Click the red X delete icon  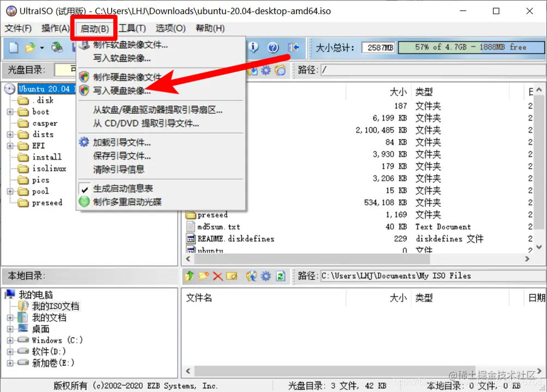[218, 277]
